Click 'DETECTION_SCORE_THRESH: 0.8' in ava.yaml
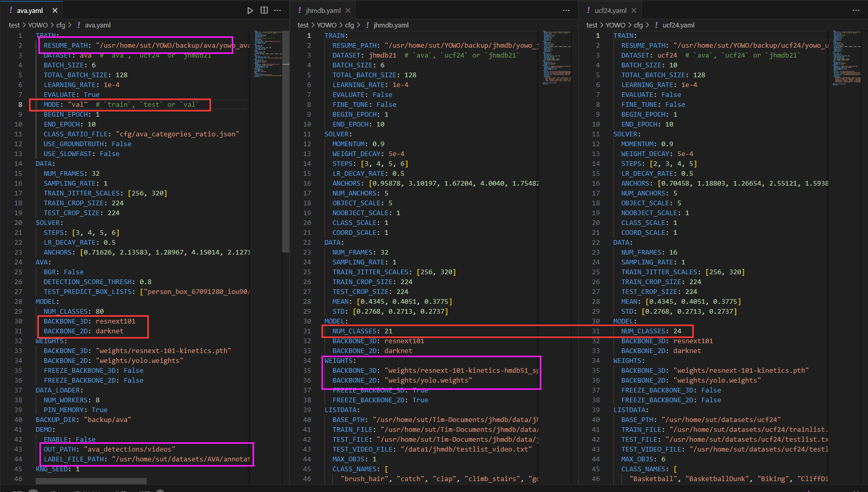868x492 pixels. (97, 282)
